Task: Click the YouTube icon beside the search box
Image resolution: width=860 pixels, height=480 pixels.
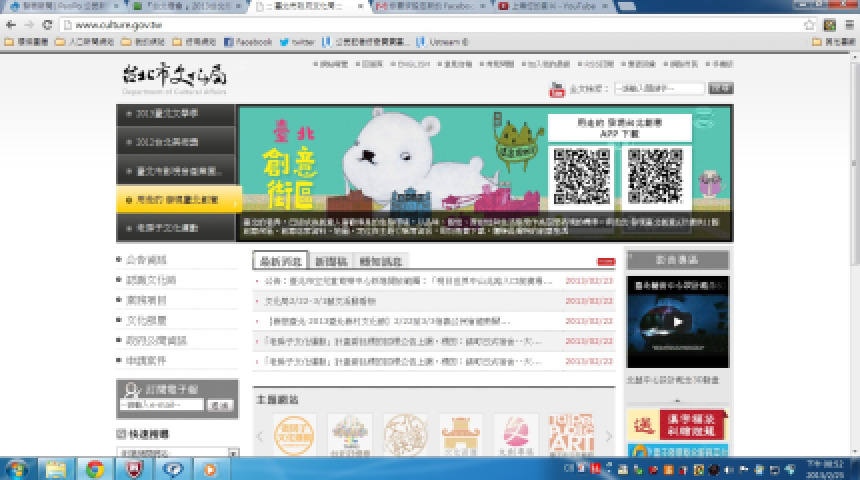Action: [557, 90]
